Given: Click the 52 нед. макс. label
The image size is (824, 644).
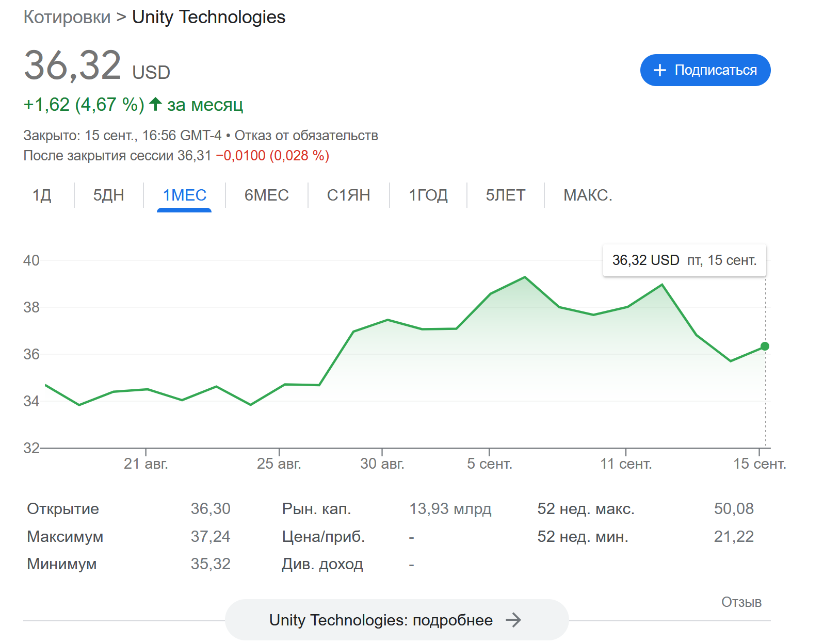Looking at the screenshot, I should (x=586, y=509).
